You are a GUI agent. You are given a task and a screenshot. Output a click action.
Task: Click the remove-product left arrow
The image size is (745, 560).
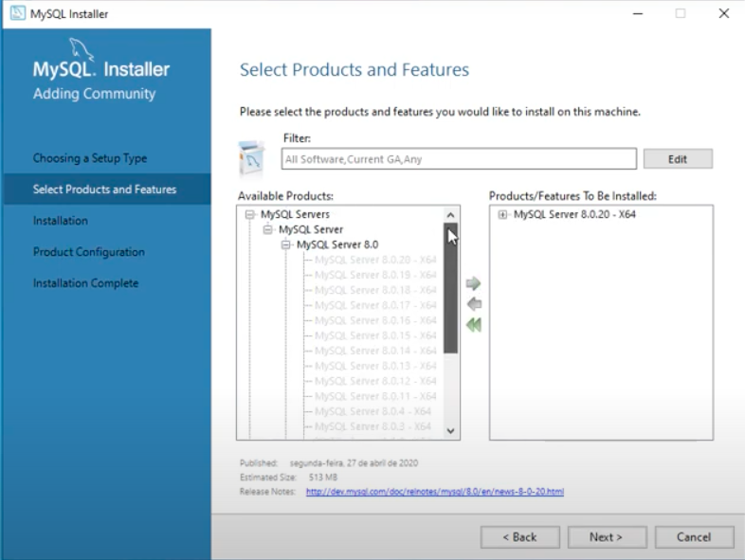pos(474,304)
